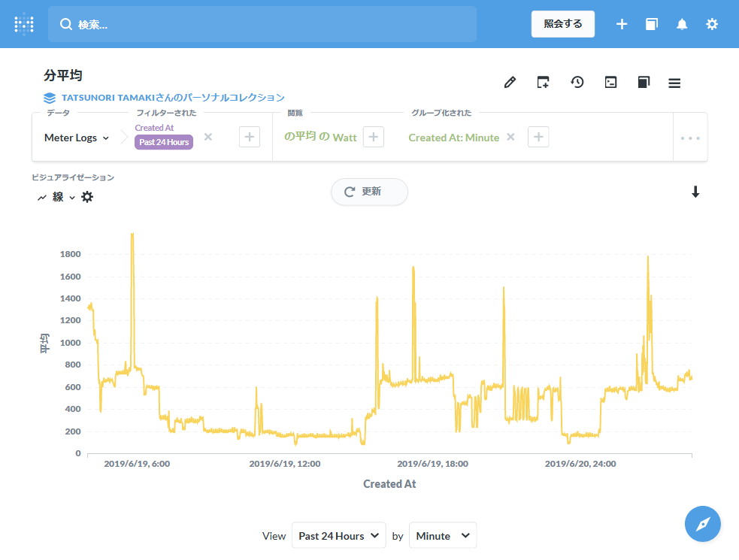The height and width of the screenshot is (560, 739).
Task: Add another metric with plus
Action: tap(374, 137)
